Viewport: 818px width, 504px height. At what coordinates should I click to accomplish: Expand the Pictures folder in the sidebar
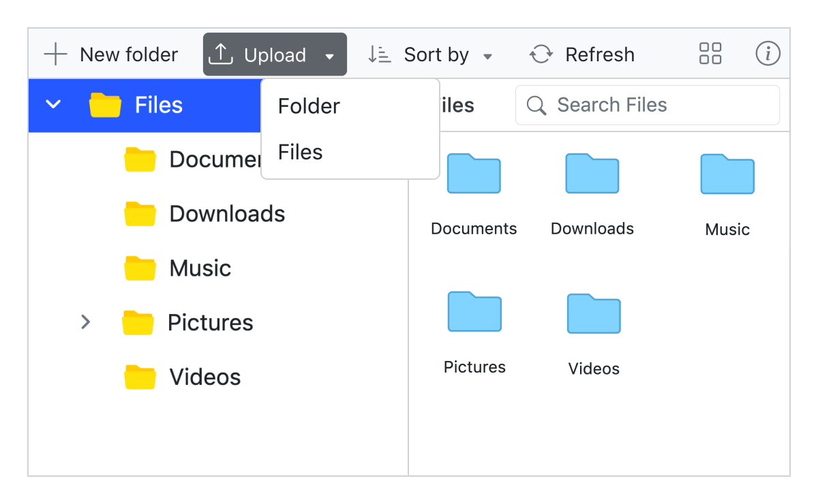[86, 322]
